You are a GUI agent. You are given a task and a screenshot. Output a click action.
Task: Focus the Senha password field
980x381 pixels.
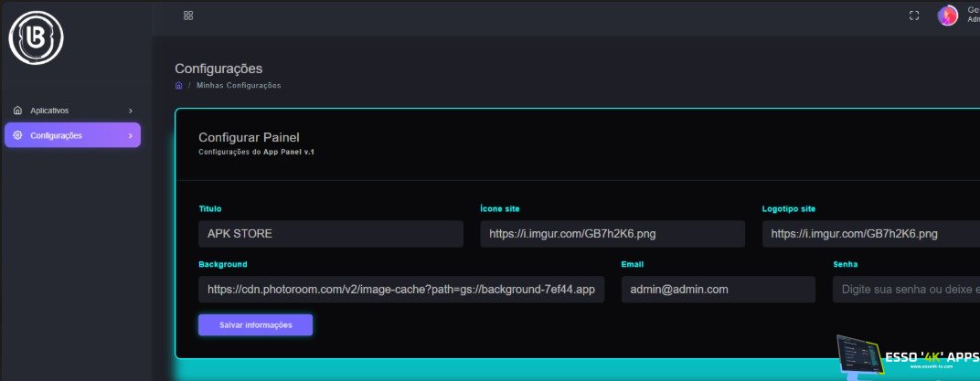[905, 290]
